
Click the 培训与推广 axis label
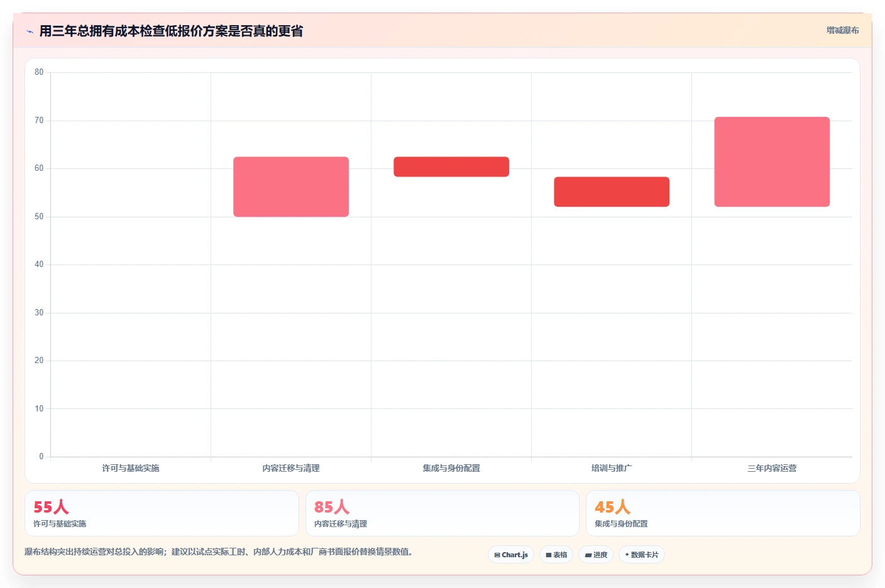pyautogui.click(x=612, y=468)
